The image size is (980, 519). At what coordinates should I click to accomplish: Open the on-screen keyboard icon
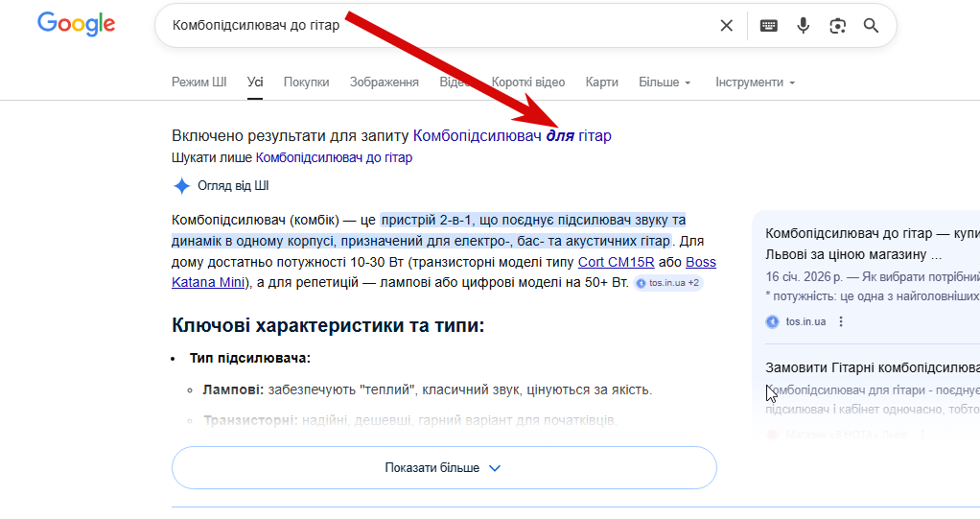click(769, 26)
